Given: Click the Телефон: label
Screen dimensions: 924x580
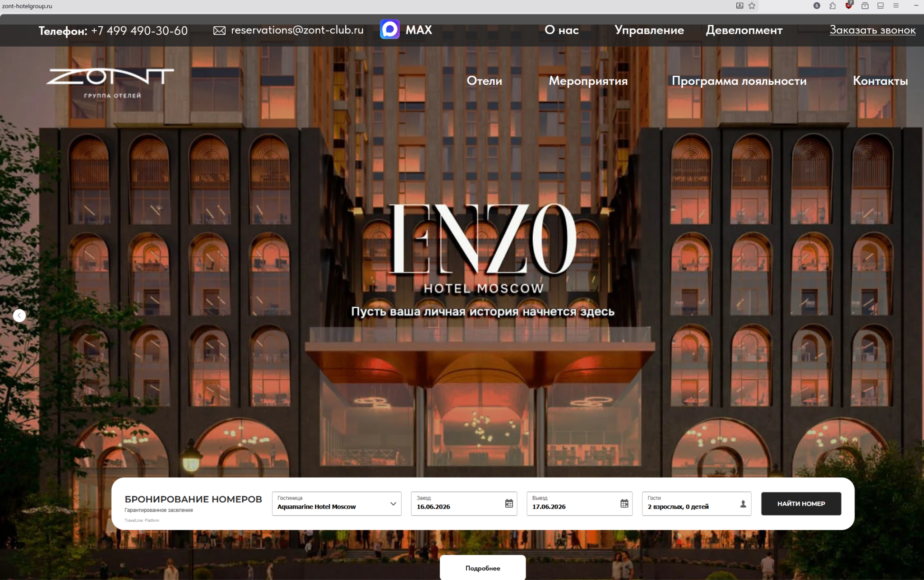Looking at the screenshot, I should pos(63,31).
